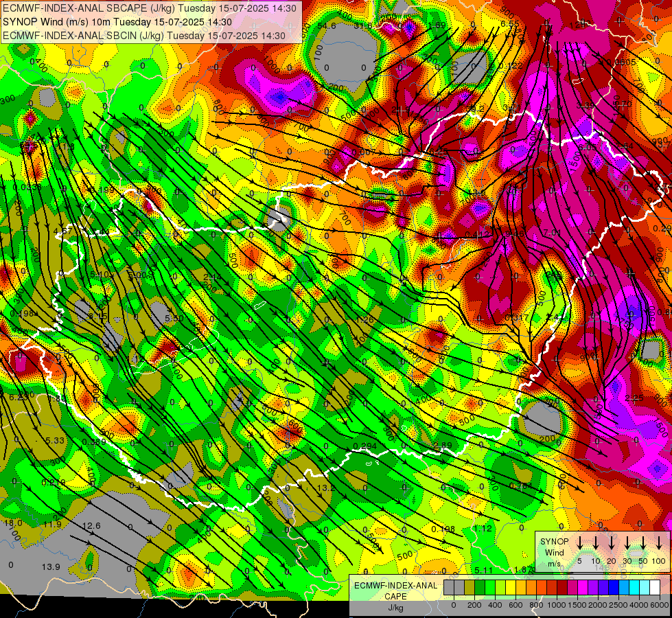Click the SBCAPE title line at top
Screen dimensions: 672x618
click(x=149, y=8)
